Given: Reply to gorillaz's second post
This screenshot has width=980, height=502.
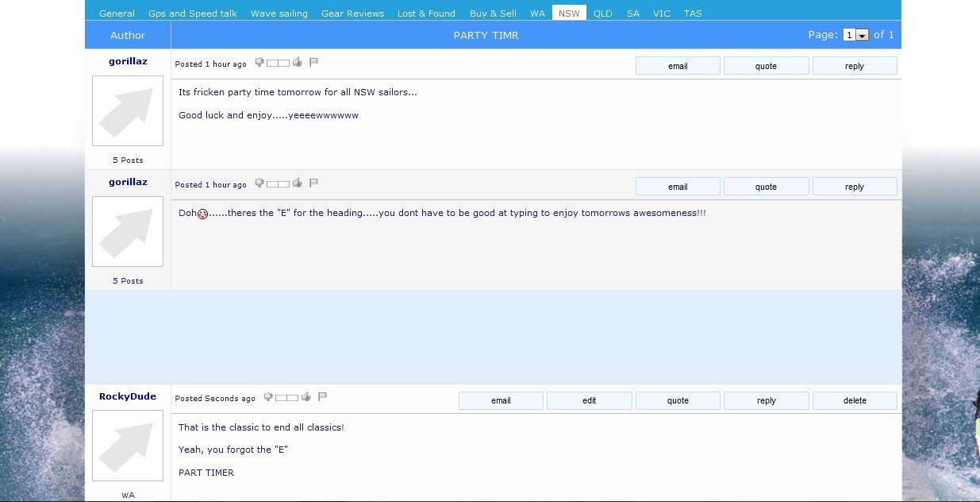Looking at the screenshot, I should click(855, 187).
